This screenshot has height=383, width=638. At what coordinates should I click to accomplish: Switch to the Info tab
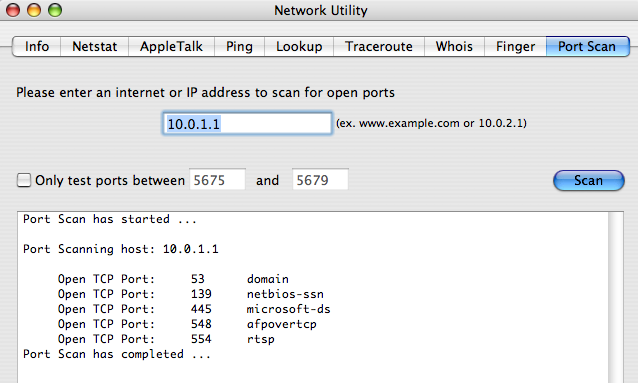[37, 46]
